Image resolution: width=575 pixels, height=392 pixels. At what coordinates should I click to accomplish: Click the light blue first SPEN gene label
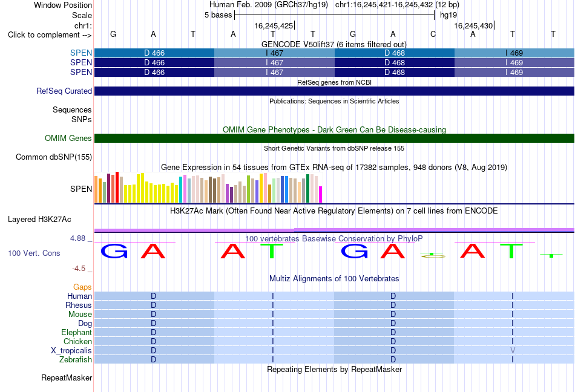click(81, 53)
